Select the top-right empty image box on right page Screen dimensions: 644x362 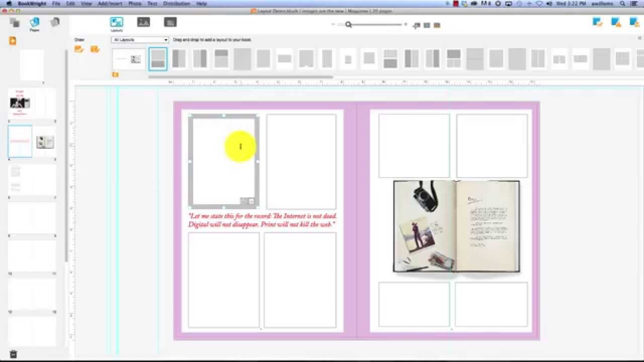pos(492,146)
